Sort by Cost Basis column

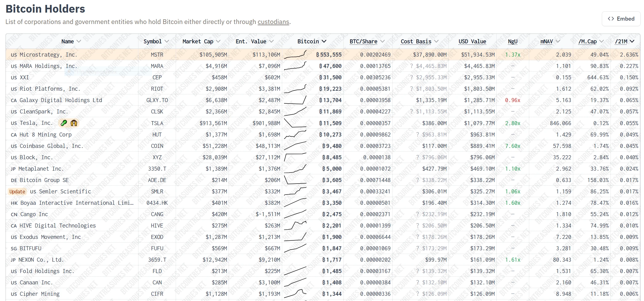[x=420, y=42]
